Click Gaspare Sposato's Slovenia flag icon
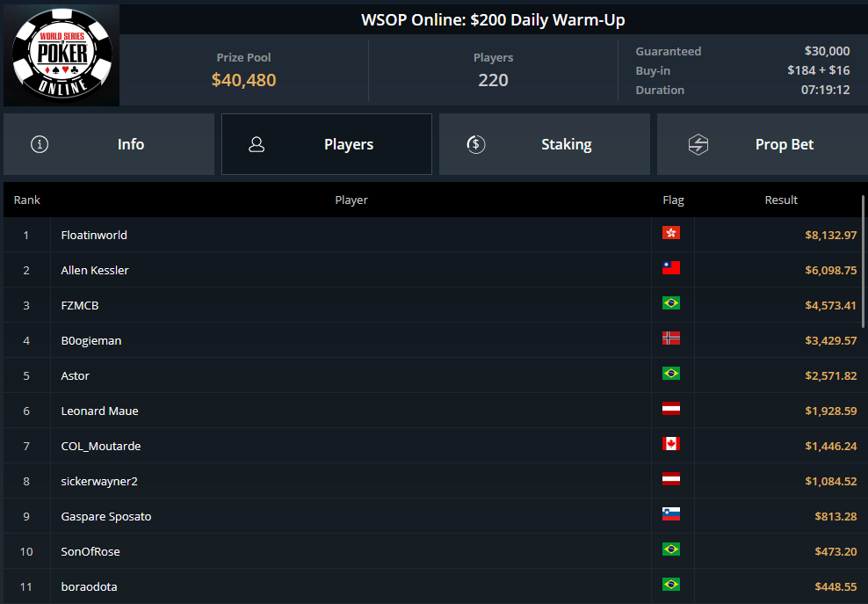The image size is (868, 604). (x=671, y=514)
